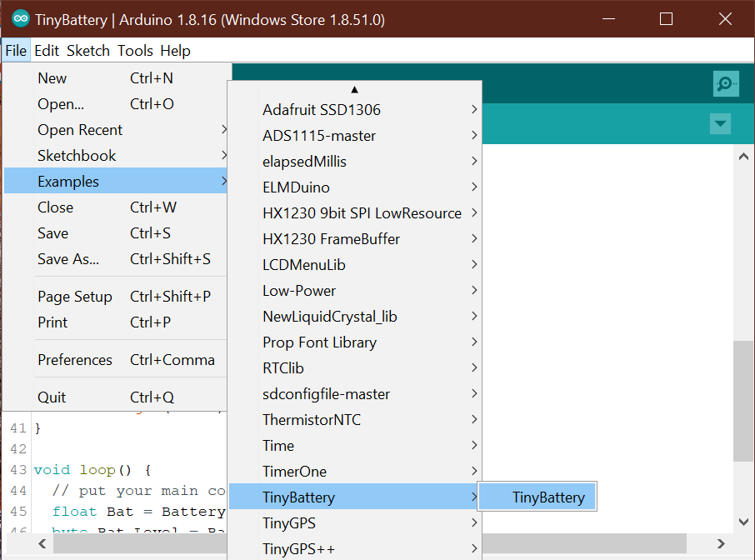
Task: Choose Save in the File menu
Action: 116,233
